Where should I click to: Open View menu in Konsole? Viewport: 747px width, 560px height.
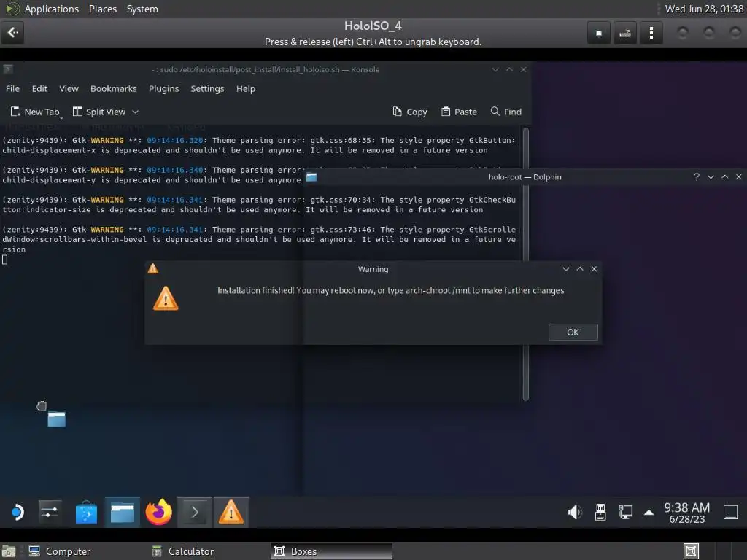point(69,88)
